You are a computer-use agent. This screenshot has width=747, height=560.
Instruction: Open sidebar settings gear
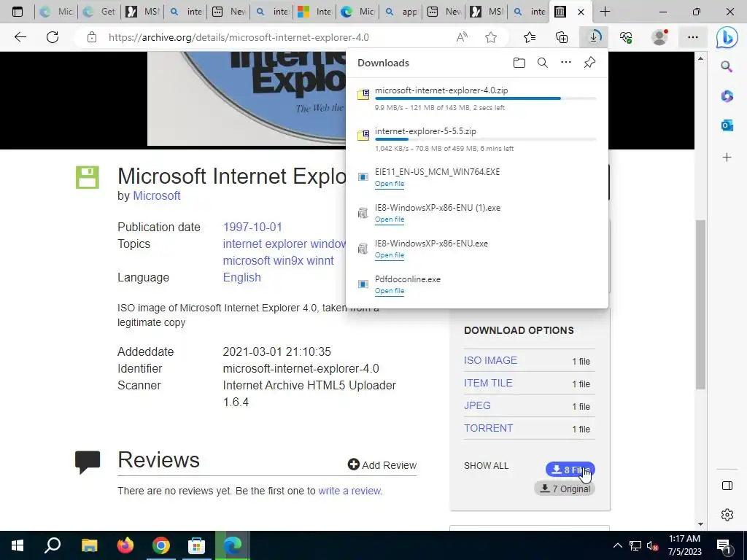coord(727,515)
